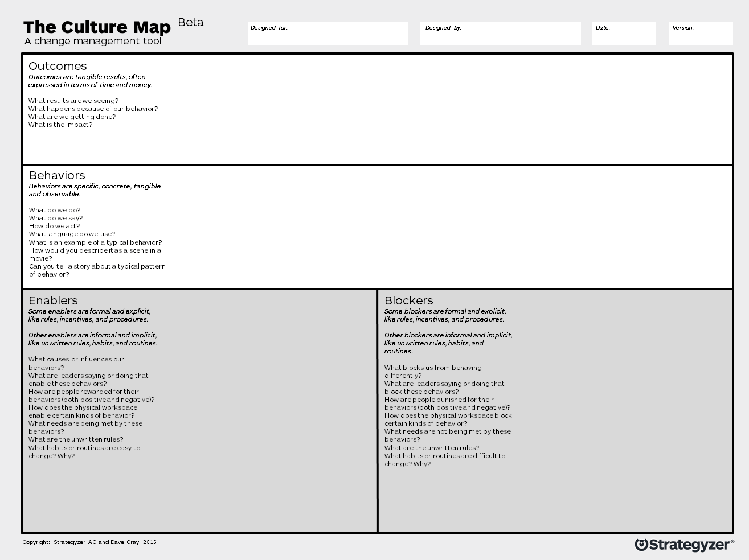
Task: Click 'Other blockers are informal and implicit'
Action: coord(448,343)
